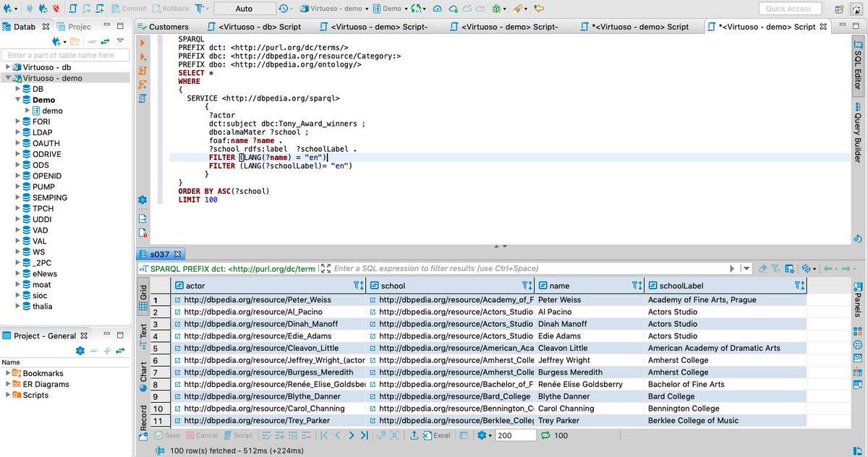Click the bug debug icon in toolbar
The image size is (868, 457).
tap(498, 9)
